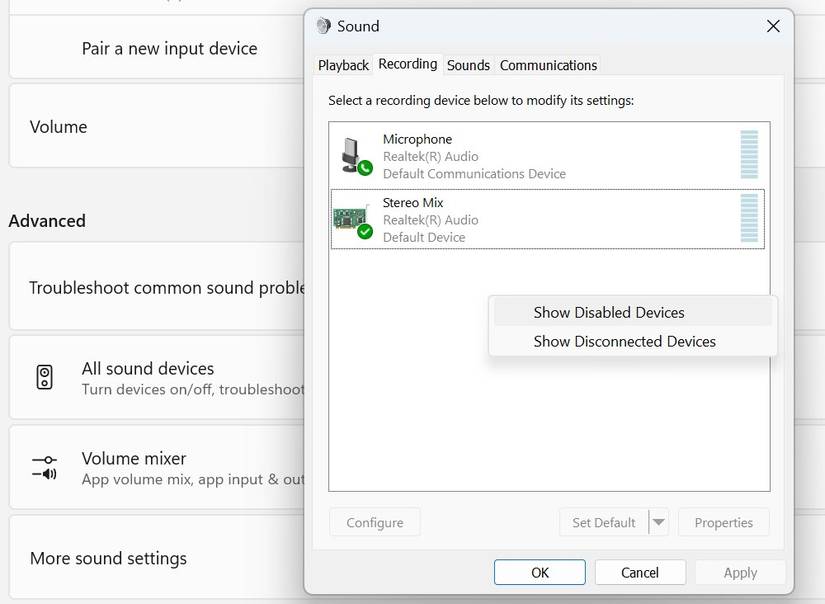Click the green phone badge on the Microphone device
This screenshot has height=604, width=825.
click(364, 166)
